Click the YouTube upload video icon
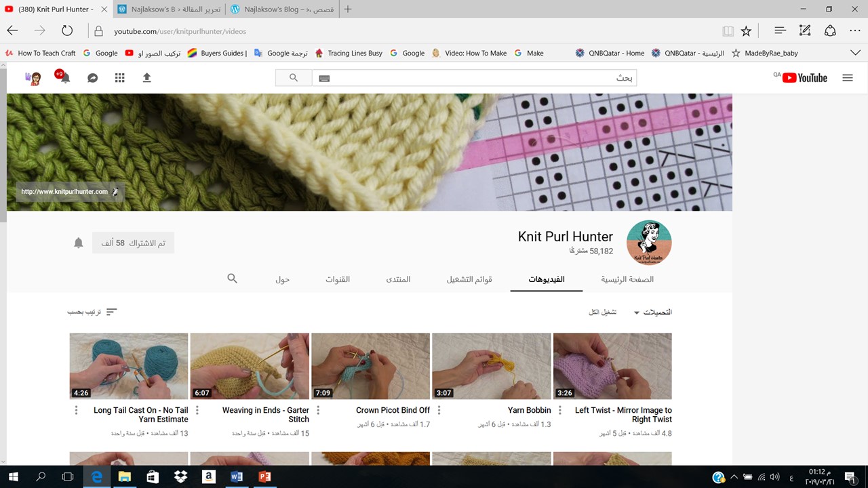868x488 pixels. 146,78
